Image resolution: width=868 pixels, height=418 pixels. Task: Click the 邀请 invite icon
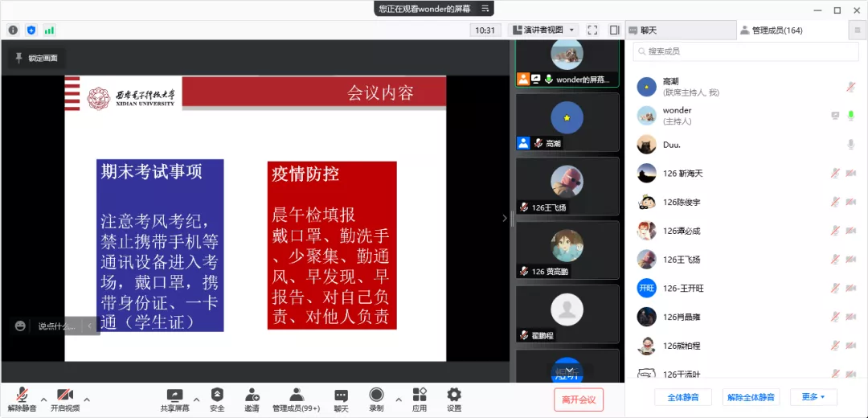coord(252,395)
